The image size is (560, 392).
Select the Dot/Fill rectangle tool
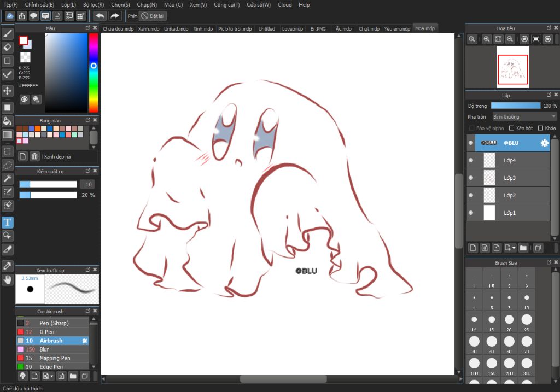pyautogui.click(x=7, y=108)
